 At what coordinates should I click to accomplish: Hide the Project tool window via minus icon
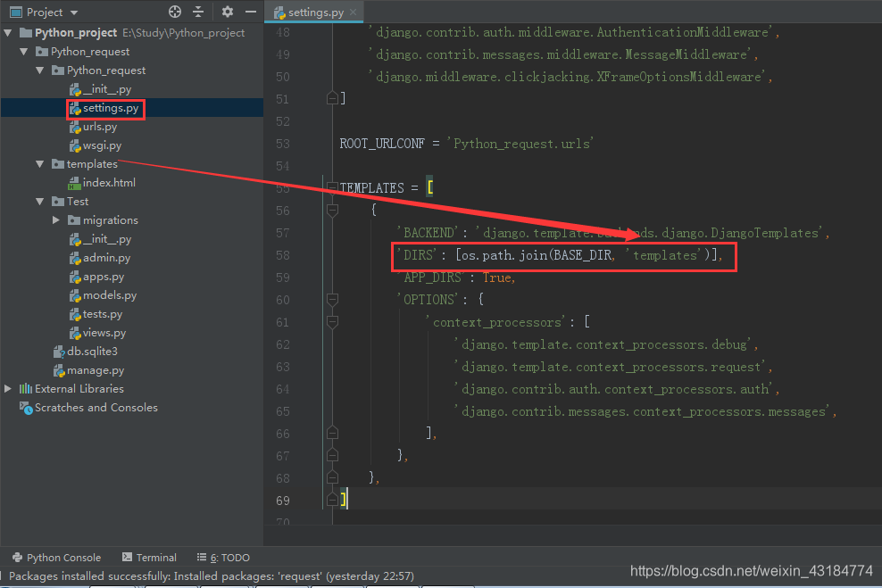click(251, 12)
